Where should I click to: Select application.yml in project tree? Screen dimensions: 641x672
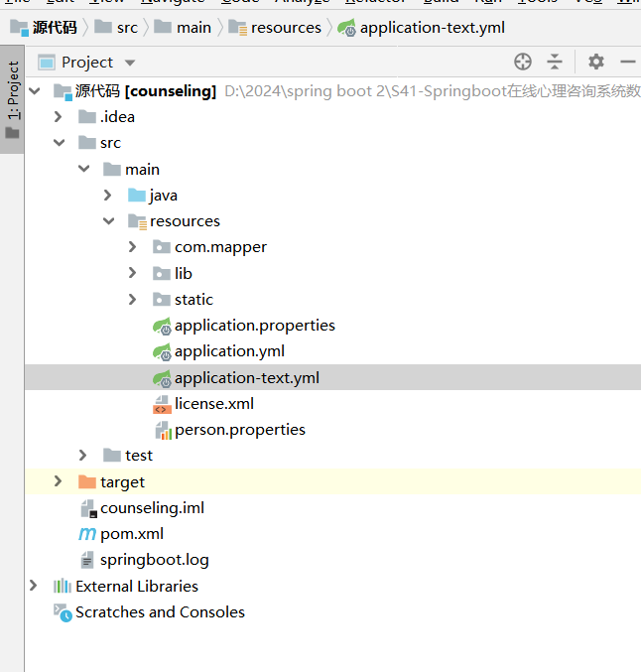coord(229,351)
